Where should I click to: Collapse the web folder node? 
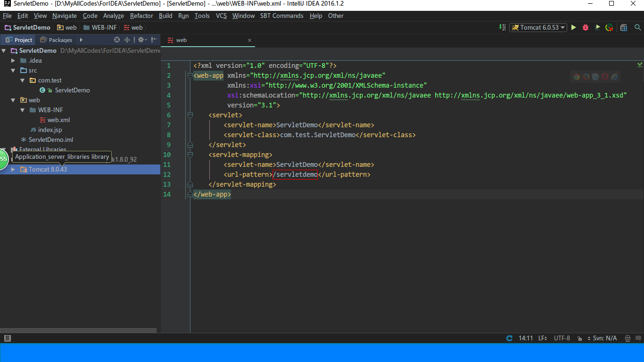[13, 100]
